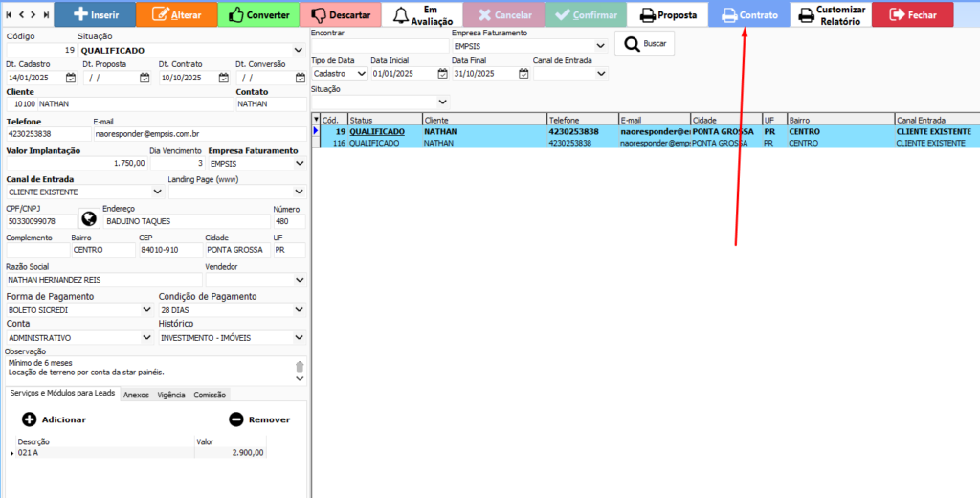Open the Forma de Pagamento dropdown
Image resolution: width=980 pixels, height=498 pixels.
tap(147, 310)
